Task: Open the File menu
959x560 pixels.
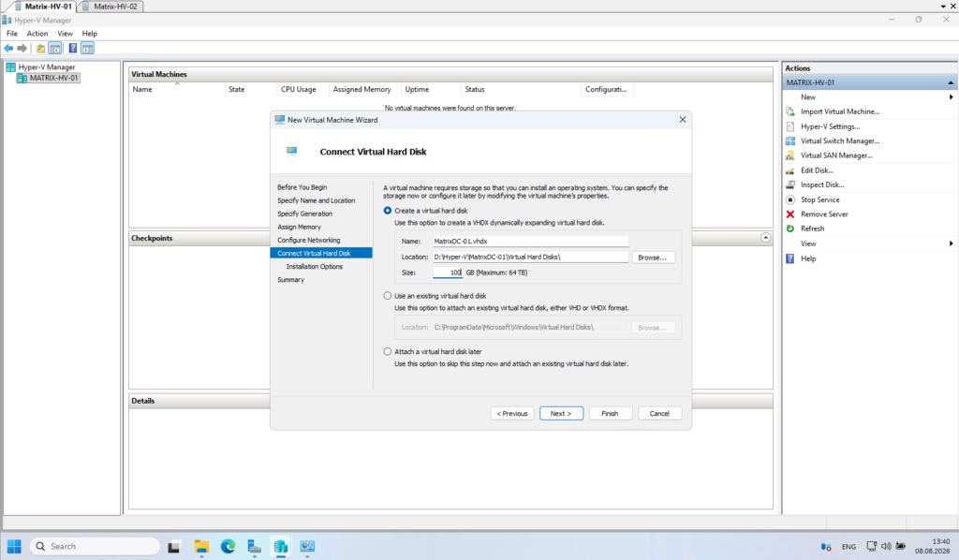Action: coord(12,34)
